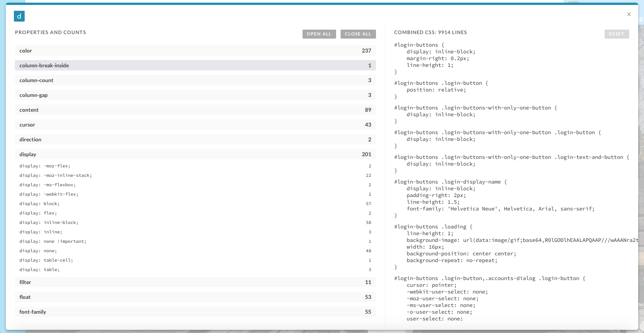Image resolution: width=644 pixels, height=333 pixels.
Task: Expand the filter property row
Action: tap(195, 282)
